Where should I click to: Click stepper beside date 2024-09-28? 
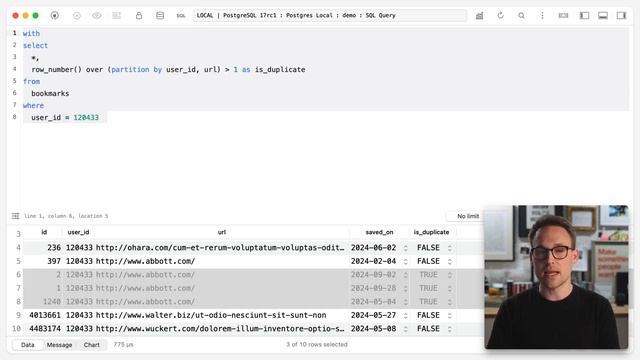click(x=405, y=288)
